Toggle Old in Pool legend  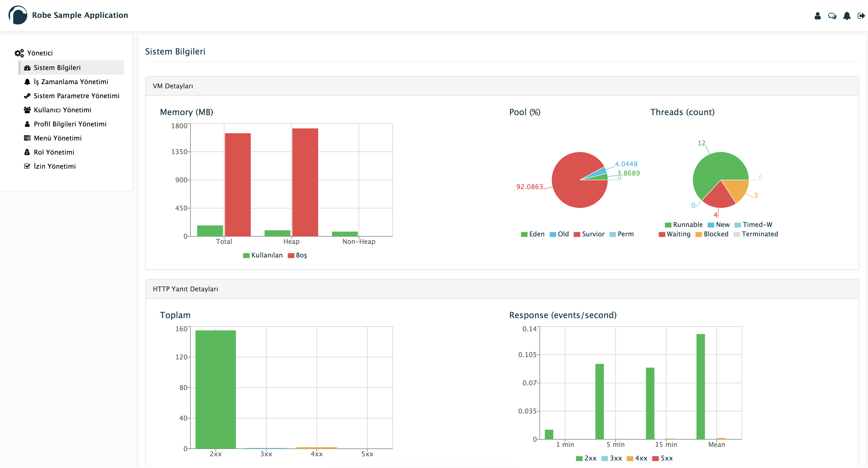coord(559,234)
